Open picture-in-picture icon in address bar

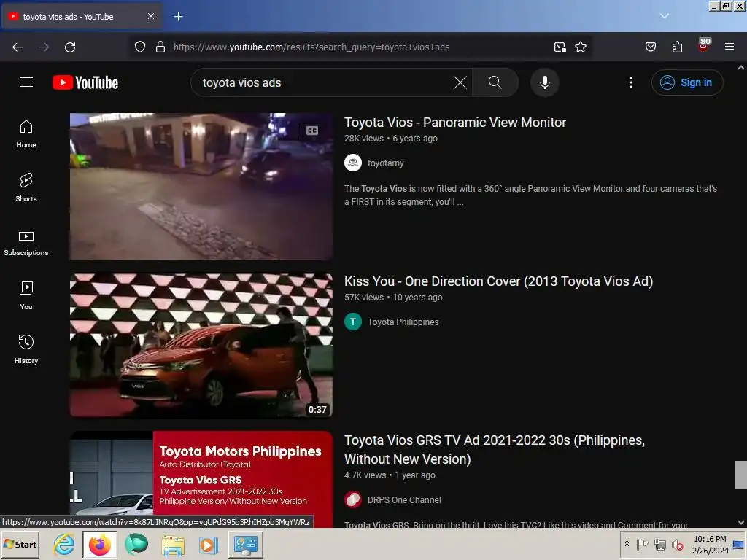pyautogui.click(x=560, y=47)
